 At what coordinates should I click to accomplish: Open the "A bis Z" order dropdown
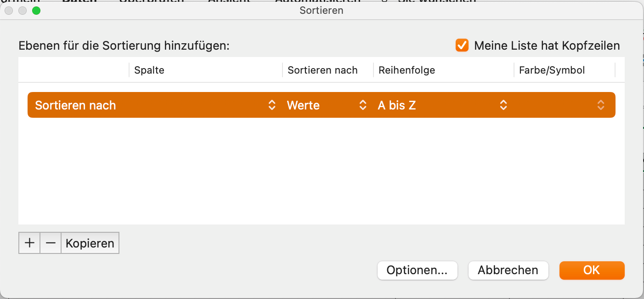point(503,105)
